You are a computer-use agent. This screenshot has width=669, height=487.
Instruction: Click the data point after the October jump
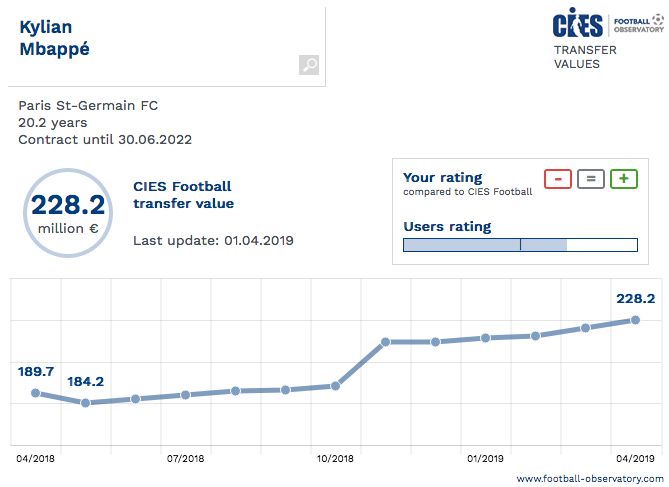click(385, 342)
